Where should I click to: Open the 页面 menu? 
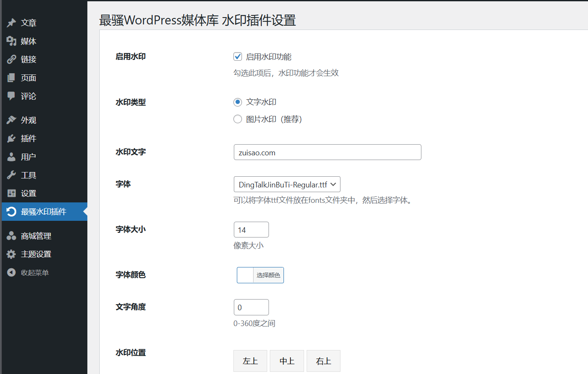point(45,78)
